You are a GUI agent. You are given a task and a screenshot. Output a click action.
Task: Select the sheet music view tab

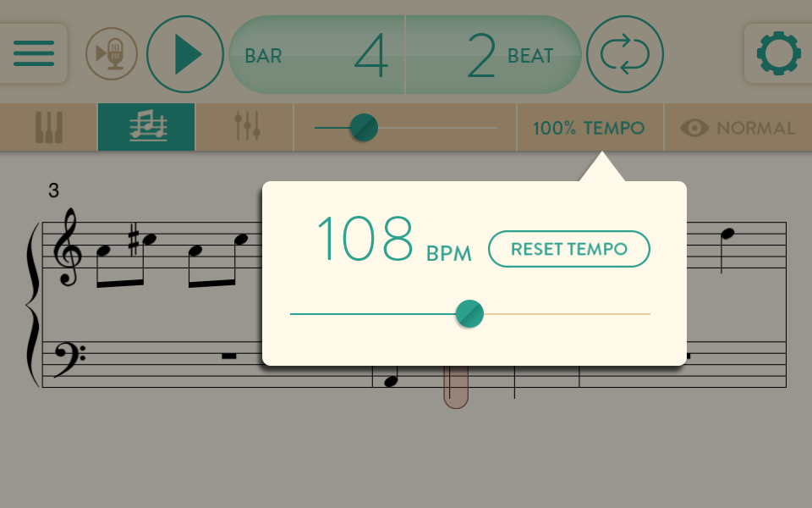[x=146, y=127]
